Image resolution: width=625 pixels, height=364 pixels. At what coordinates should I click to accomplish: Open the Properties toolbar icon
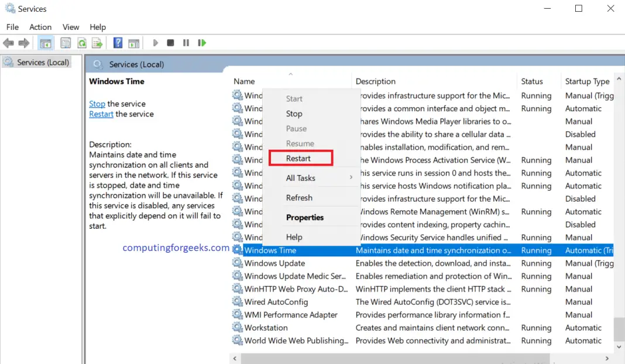pyautogui.click(x=64, y=43)
